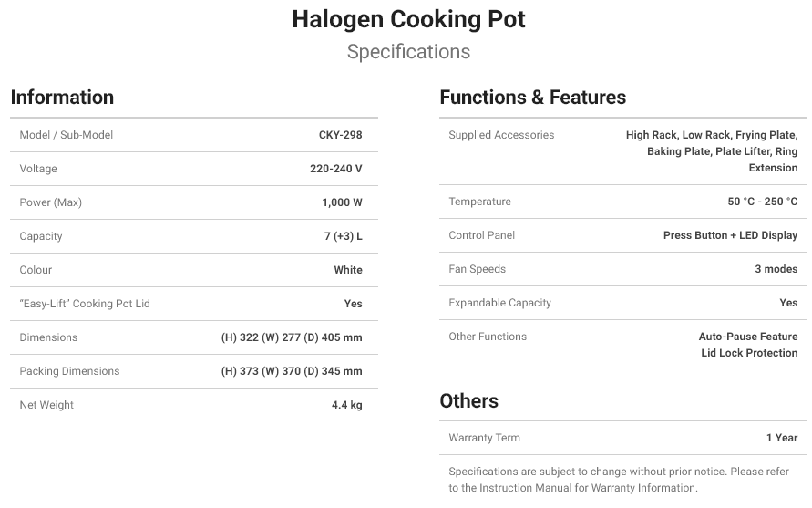Click the Colour value White
The width and height of the screenshot is (812, 508).
348,270
